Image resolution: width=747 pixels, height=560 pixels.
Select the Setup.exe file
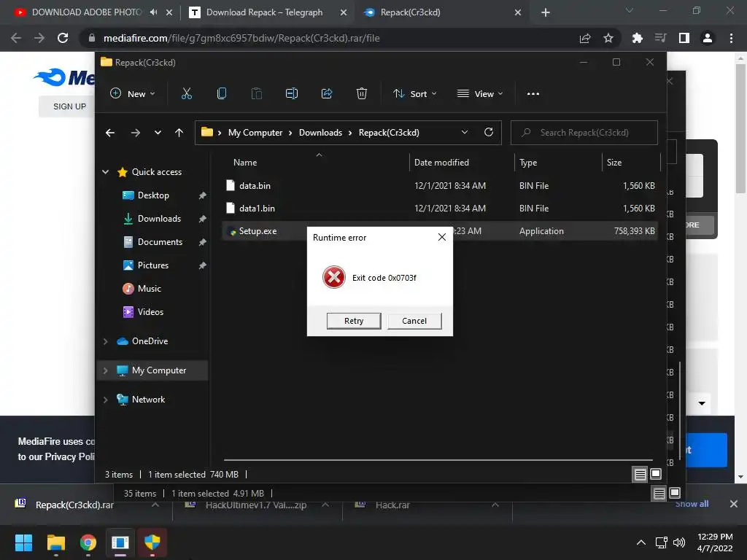click(x=258, y=231)
